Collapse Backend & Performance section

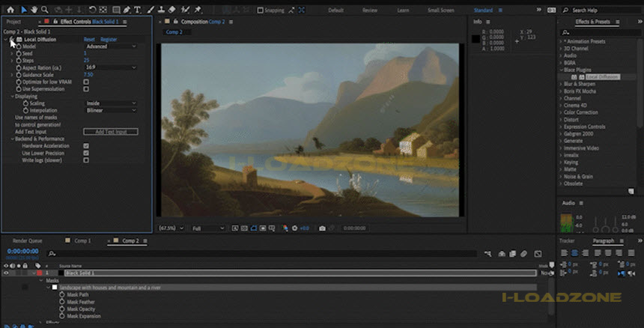(12, 139)
